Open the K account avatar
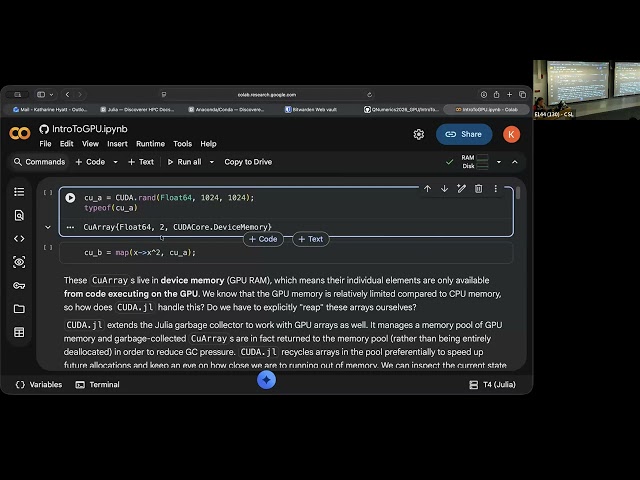640x480 pixels. (x=511, y=134)
